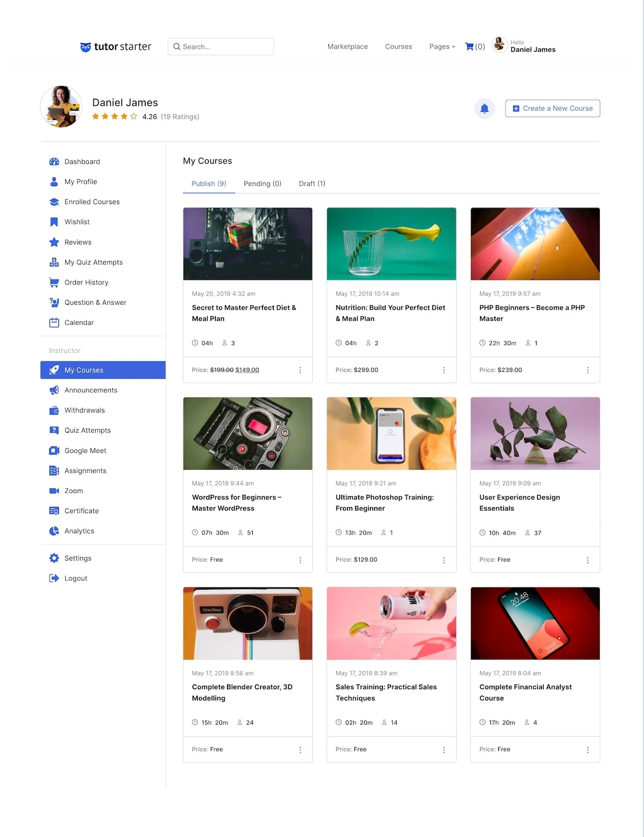Image resolution: width=644 pixels, height=837 pixels.
Task: Click the Dashboard icon in sidebar
Action: (x=54, y=161)
